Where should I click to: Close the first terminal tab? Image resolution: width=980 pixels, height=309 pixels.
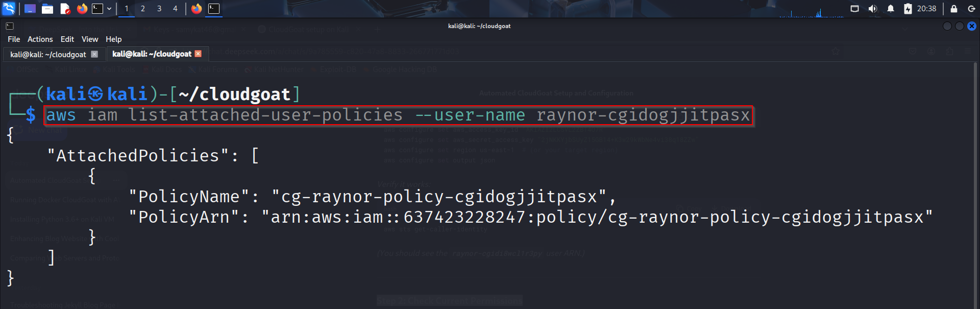[94, 54]
